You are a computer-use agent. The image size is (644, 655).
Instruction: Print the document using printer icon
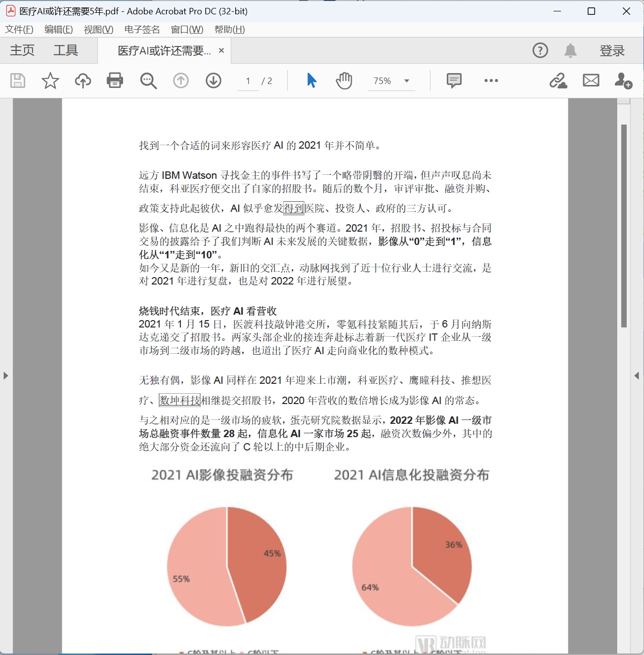[x=115, y=81]
